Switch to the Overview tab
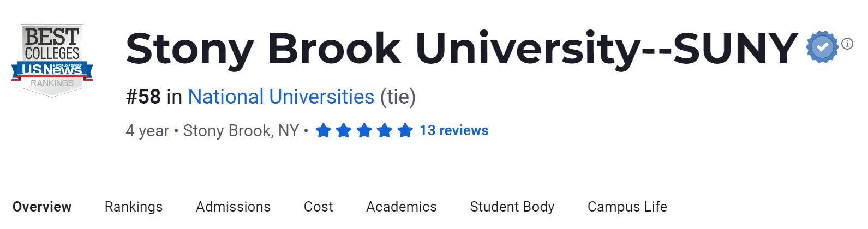868x229 pixels. [42, 207]
